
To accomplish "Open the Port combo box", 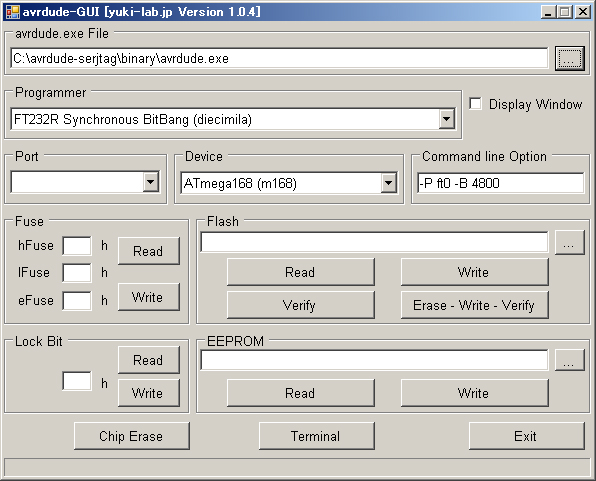I will pyautogui.click(x=151, y=182).
